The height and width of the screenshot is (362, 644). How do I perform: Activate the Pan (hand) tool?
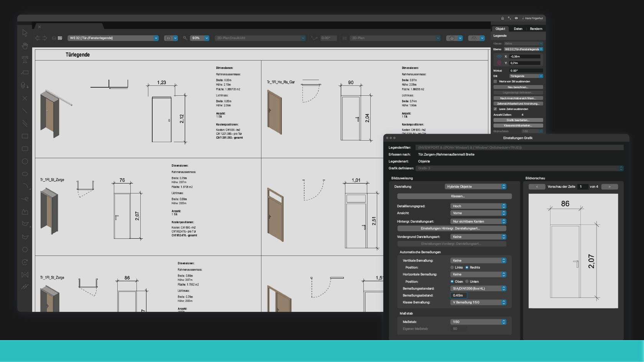(x=25, y=46)
